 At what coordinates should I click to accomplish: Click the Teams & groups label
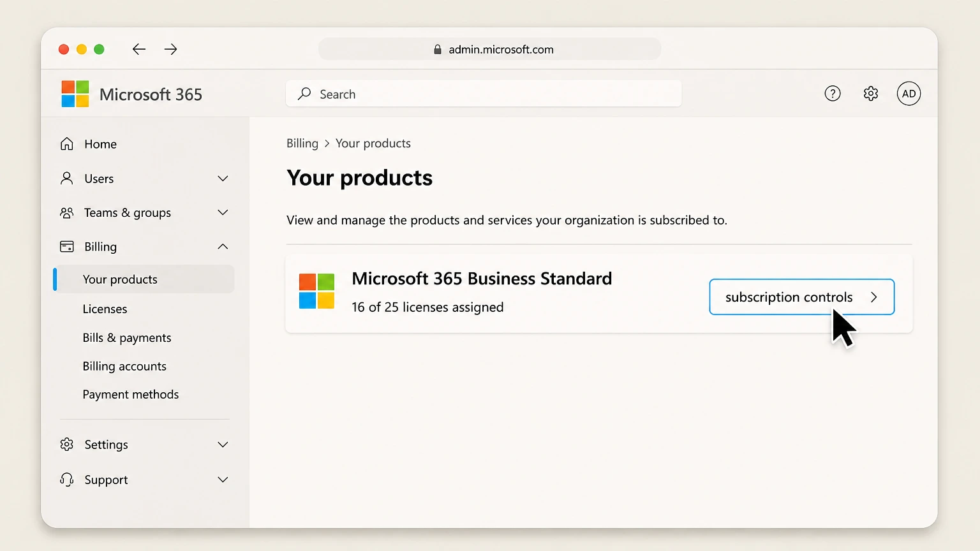point(128,212)
